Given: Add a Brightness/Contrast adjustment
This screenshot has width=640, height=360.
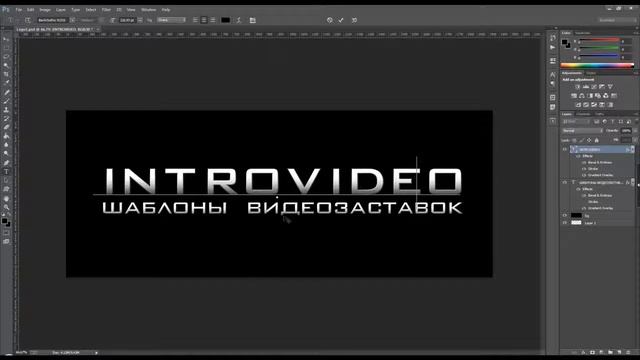Looking at the screenshot, I should tap(578, 87).
